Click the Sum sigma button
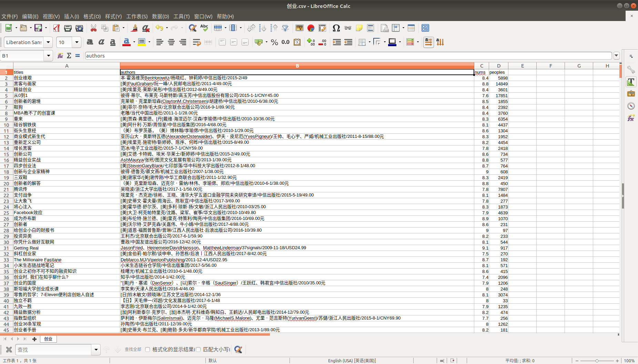The height and width of the screenshot is (364, 638). tap(69, 55)
